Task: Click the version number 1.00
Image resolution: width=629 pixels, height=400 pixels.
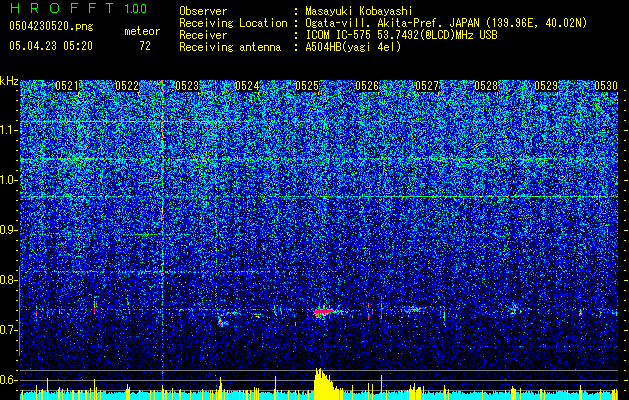Action: 136,8
